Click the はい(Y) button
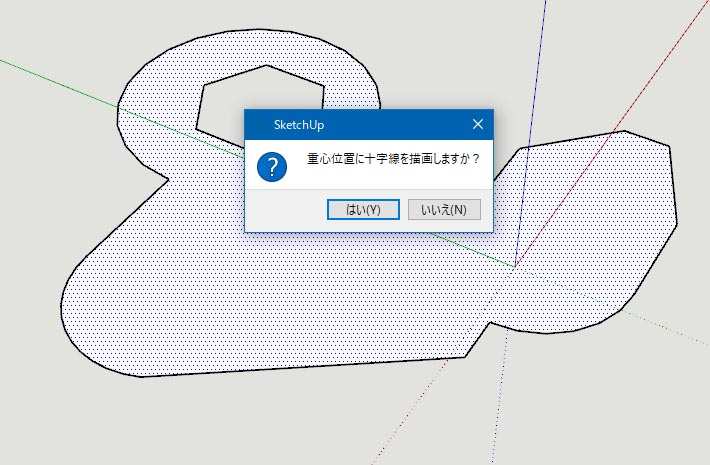Viewport: 710px width, 465px height. coord(363,210)
